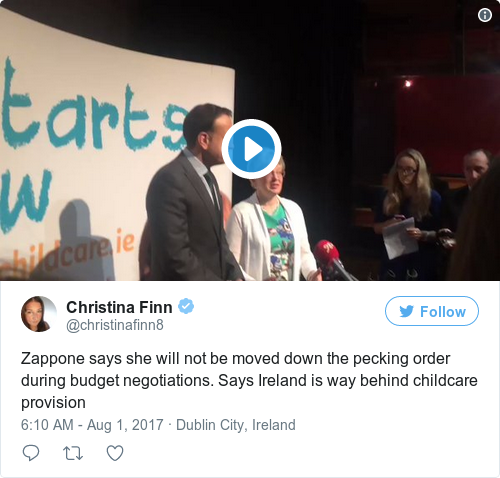
Task: Click the Christina Finn display name
Action: coord(119,307)
